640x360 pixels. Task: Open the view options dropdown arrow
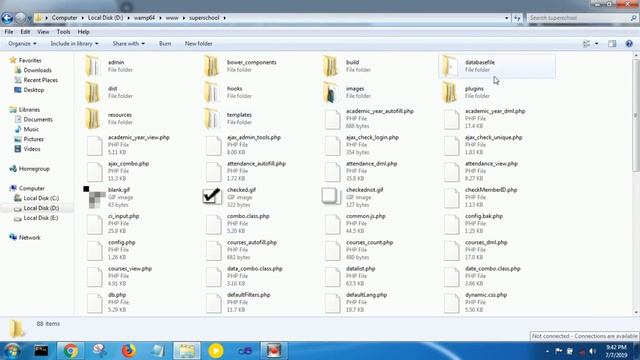(596, 44)
